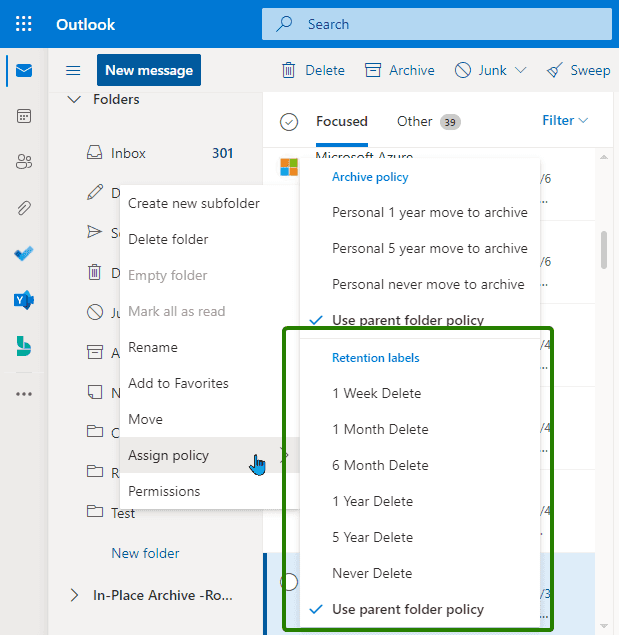The width and height of the screenshot is (619, 635).
Task: Click the New folder link
Action: (145, 553)
